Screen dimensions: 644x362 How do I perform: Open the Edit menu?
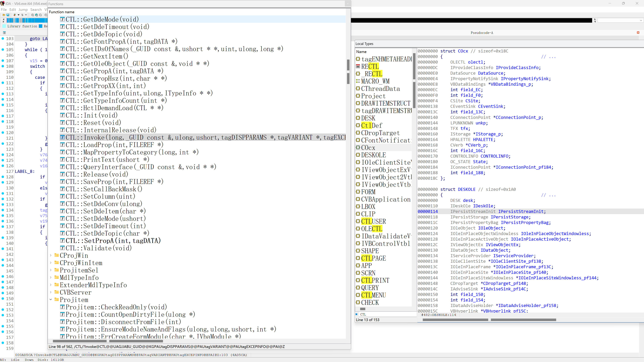(x=12, y=10)
